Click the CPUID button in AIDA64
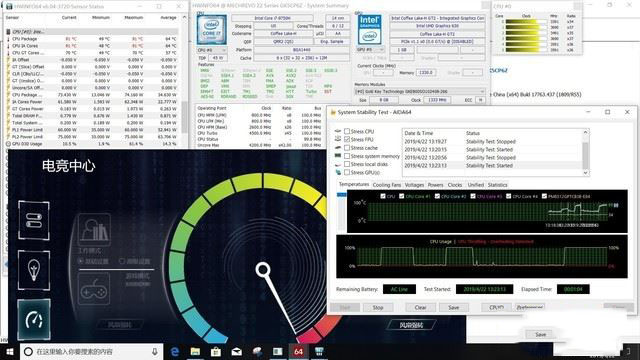This screenshot has width=640, height=360. (496, 307)
